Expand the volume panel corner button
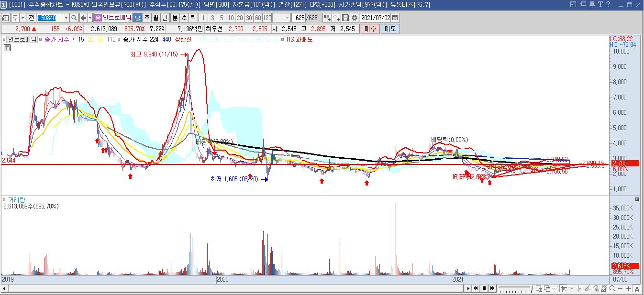The image size is (644, 295). 637,199
